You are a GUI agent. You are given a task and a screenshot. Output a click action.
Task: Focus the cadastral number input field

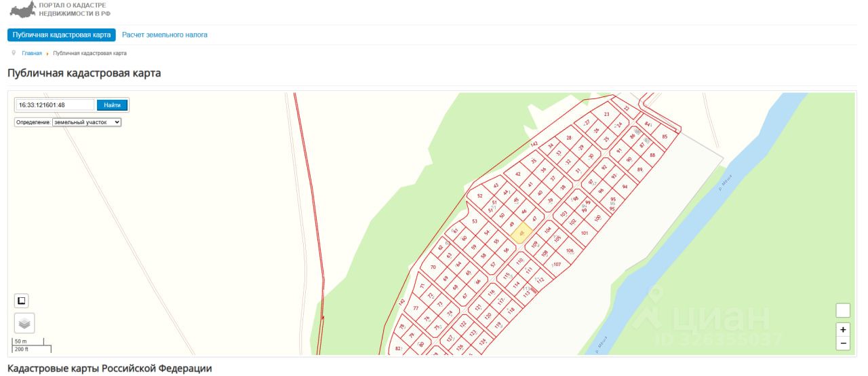[x=55, y=105]
